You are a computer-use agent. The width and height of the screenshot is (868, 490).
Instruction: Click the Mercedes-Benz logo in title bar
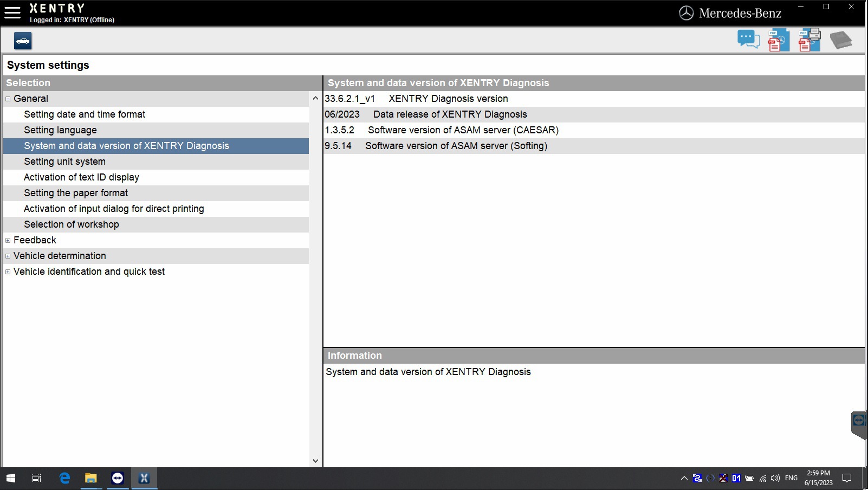pyautogui.click(x=730, y=13)
